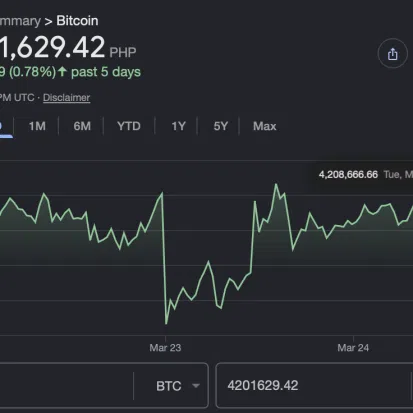Click the share icon button

pyautogui.click(x=392, y=54)
